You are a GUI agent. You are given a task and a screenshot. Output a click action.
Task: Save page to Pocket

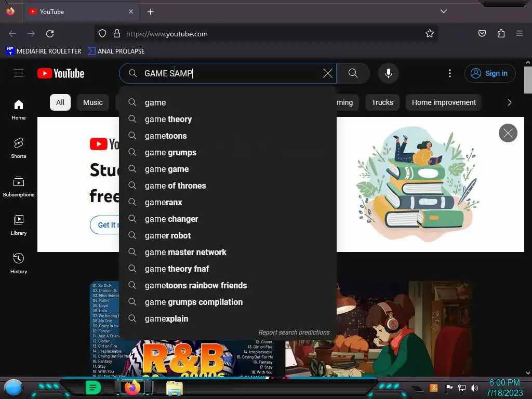(482, 33)
